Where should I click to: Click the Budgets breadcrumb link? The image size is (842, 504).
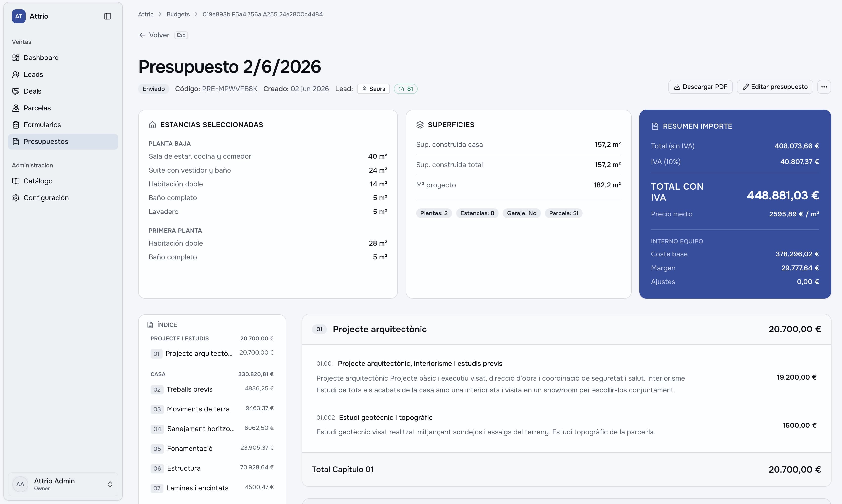[x=178, y=14]
